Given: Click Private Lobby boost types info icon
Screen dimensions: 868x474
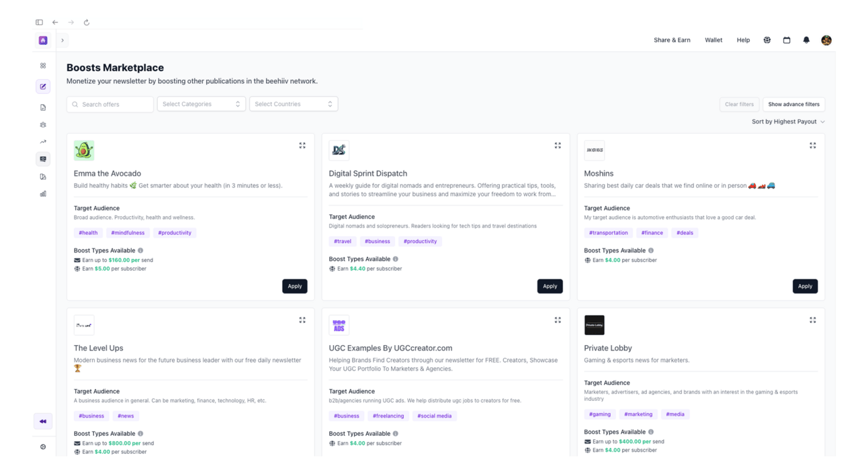Looking at the screenshot, I should (x=651, y=432).
